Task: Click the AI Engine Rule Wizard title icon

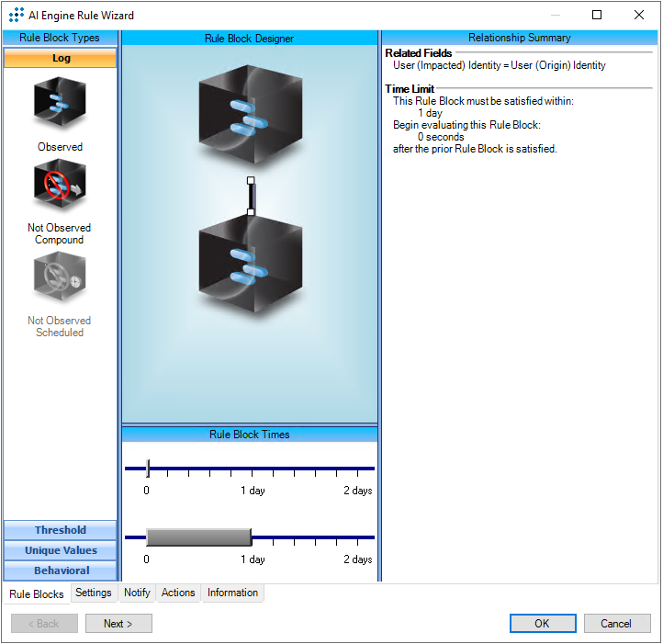Action: click(16, 16)
